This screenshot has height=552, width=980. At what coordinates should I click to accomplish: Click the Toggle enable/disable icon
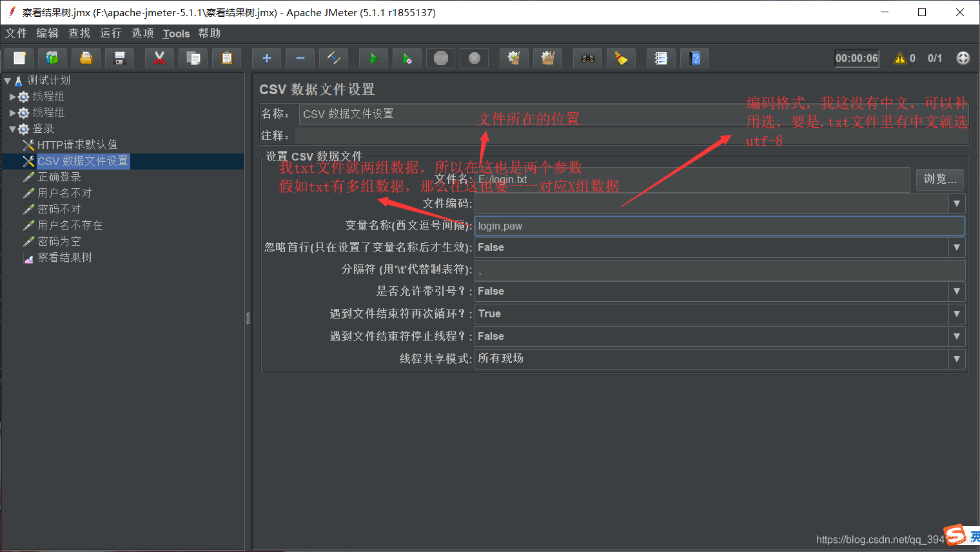point(334,58)
